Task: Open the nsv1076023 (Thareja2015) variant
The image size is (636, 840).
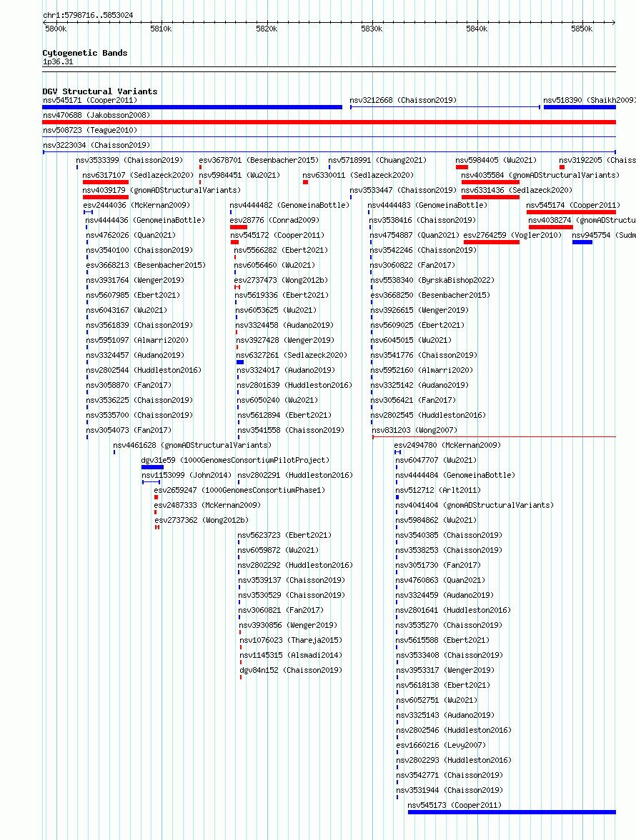Action: (291, 640)
